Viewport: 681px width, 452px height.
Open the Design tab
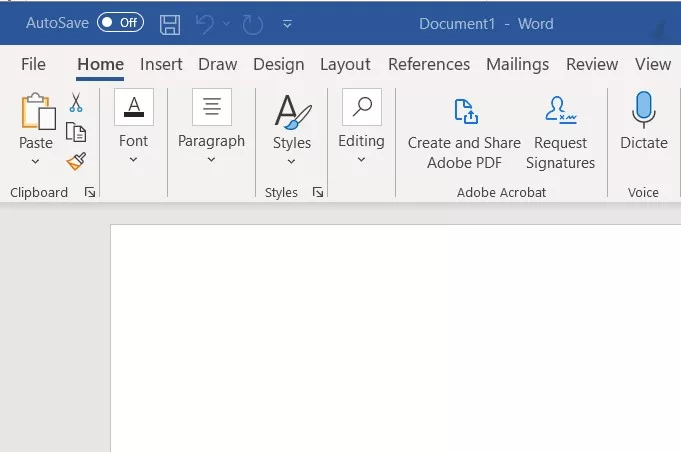[278, 64]
